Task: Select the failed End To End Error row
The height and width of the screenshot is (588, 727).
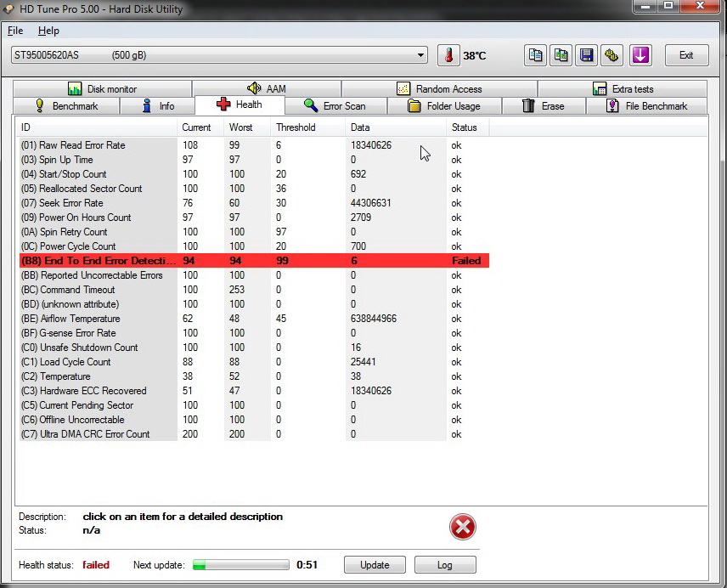Action: [254, 261]
